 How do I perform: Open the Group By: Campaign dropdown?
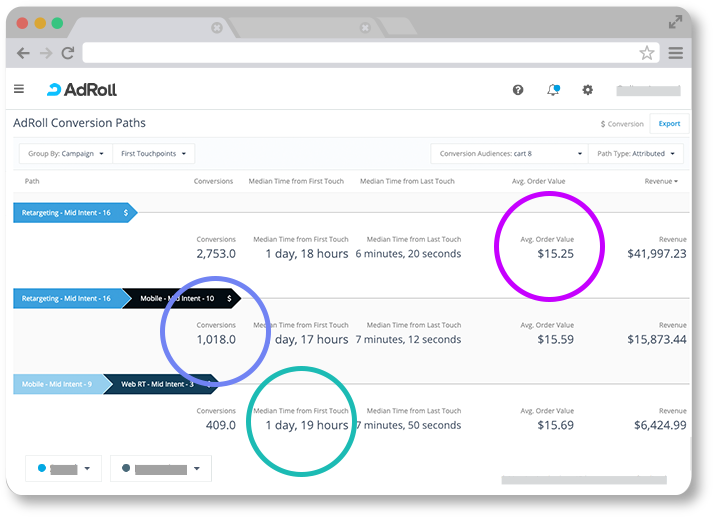pyautogui.click(x=66, y=154)
